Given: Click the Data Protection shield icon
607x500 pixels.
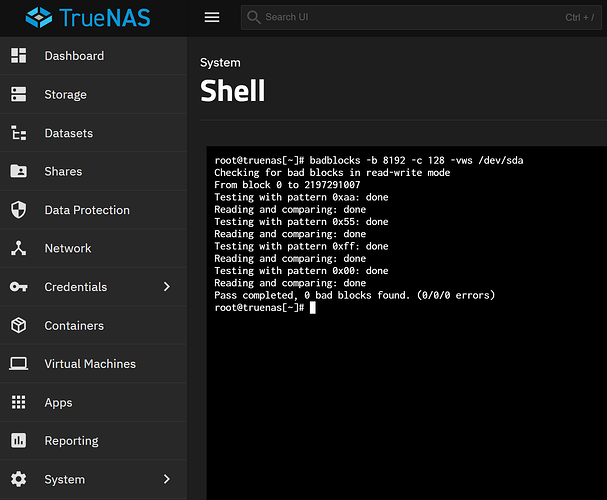Looking at the screenshot, I should tap(19, 210).
